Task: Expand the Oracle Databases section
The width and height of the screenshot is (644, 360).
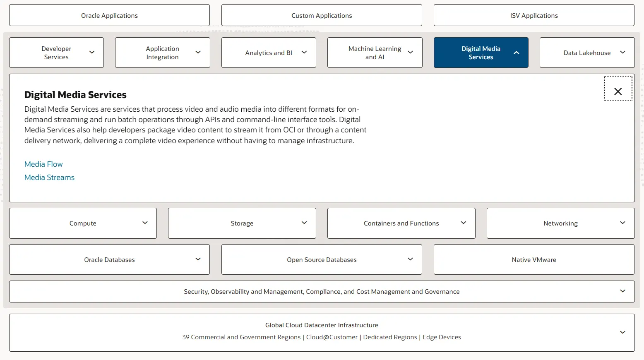Action: tap(109, 259)
